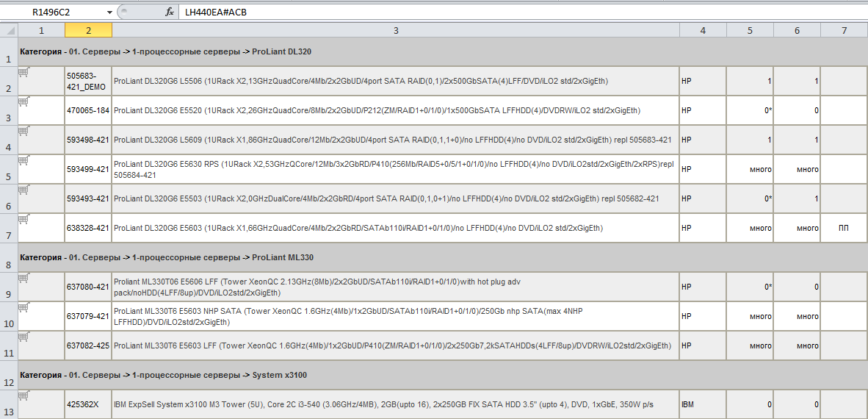Select cell with code 638328-421

[x=89, y=229]
